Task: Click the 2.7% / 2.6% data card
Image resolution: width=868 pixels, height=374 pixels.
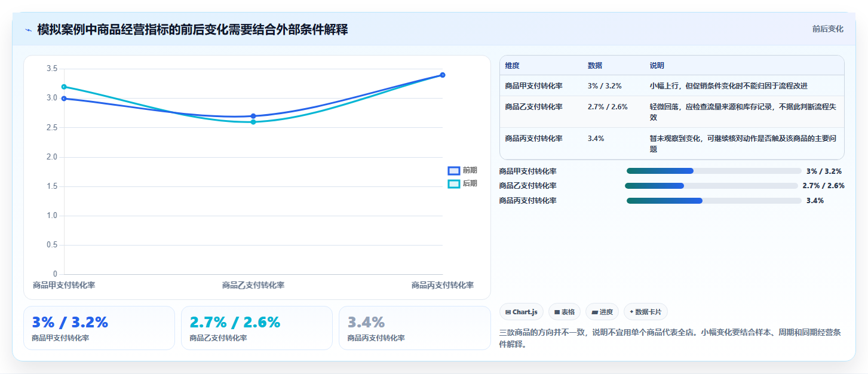Action: point(257,328)
